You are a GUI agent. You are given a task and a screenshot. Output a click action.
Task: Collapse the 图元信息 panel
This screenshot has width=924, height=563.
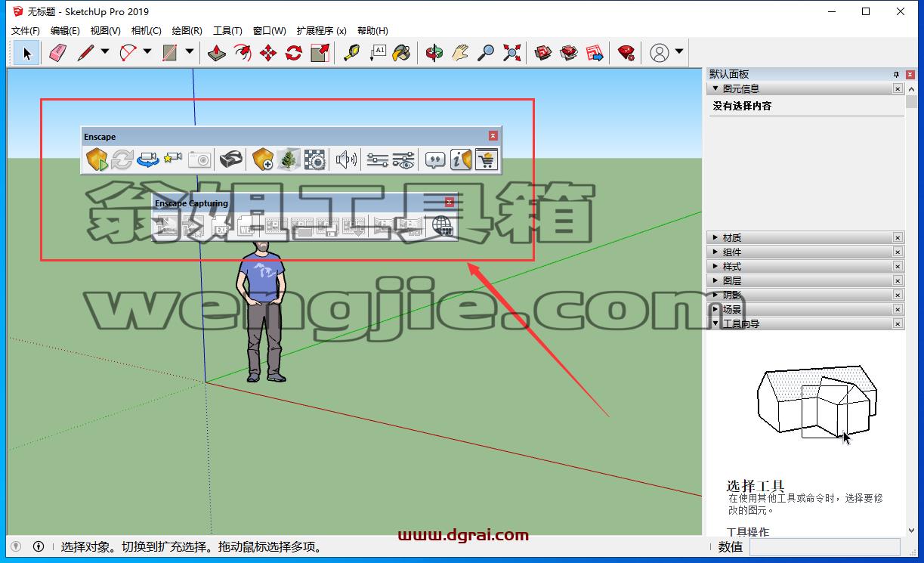pyautogui.click(x=715, y=88)
